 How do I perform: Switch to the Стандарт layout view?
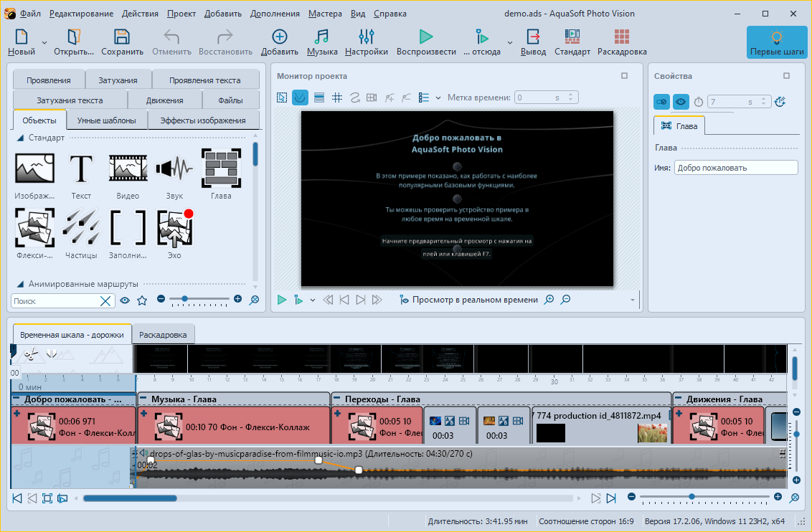coord(572,42)
